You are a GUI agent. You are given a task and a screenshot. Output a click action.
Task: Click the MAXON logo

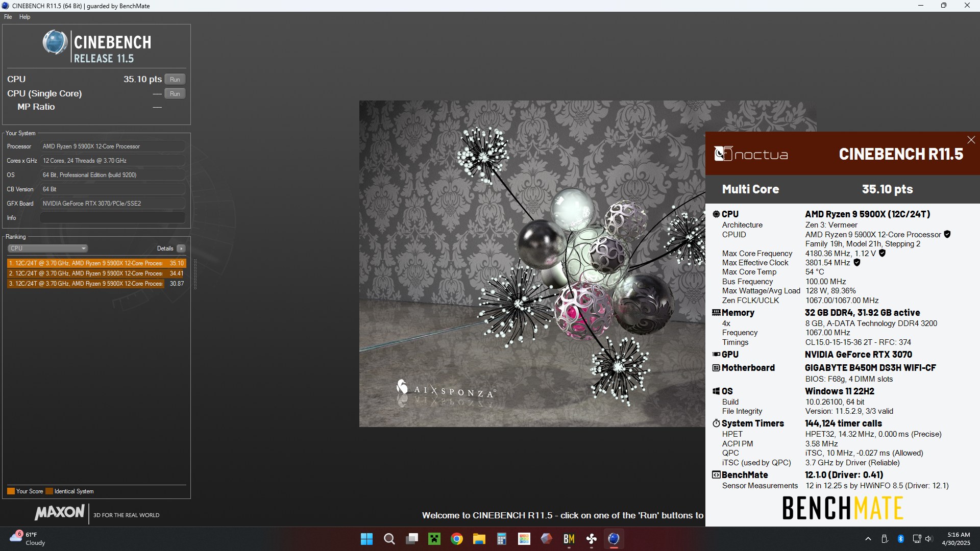pos(59,512)
